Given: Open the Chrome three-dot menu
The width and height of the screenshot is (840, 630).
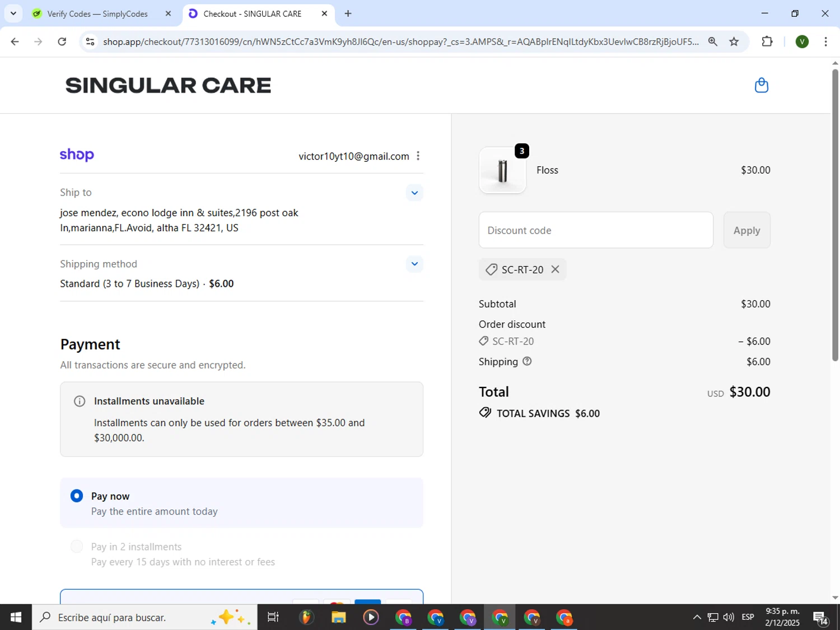Looking at the screenshot, I should click(825, 41).
